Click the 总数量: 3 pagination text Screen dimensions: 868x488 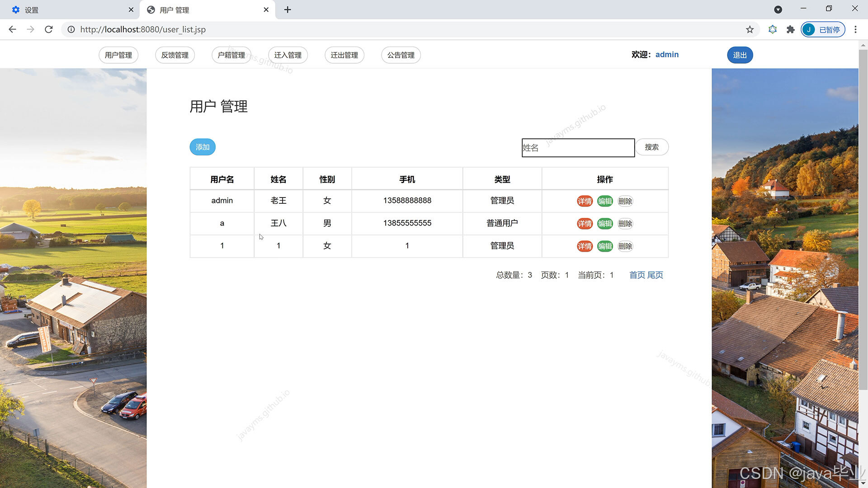point(514,275)
